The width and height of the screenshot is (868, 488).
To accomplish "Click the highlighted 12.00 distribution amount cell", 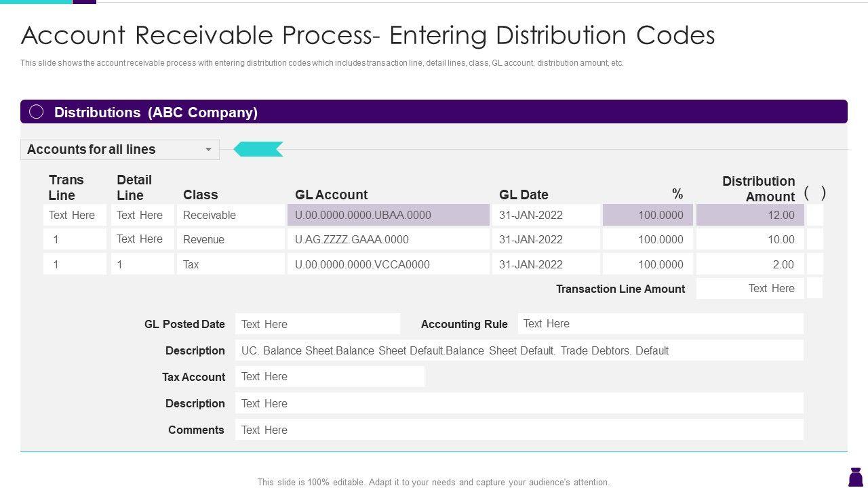I will click(x=750, y=216).
